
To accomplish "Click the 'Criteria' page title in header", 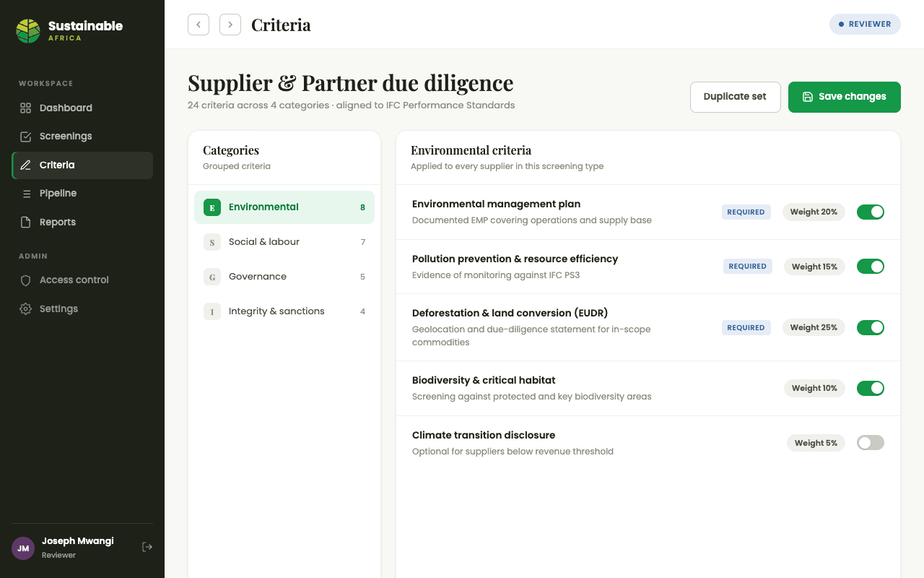I will [x=281, y=25].
